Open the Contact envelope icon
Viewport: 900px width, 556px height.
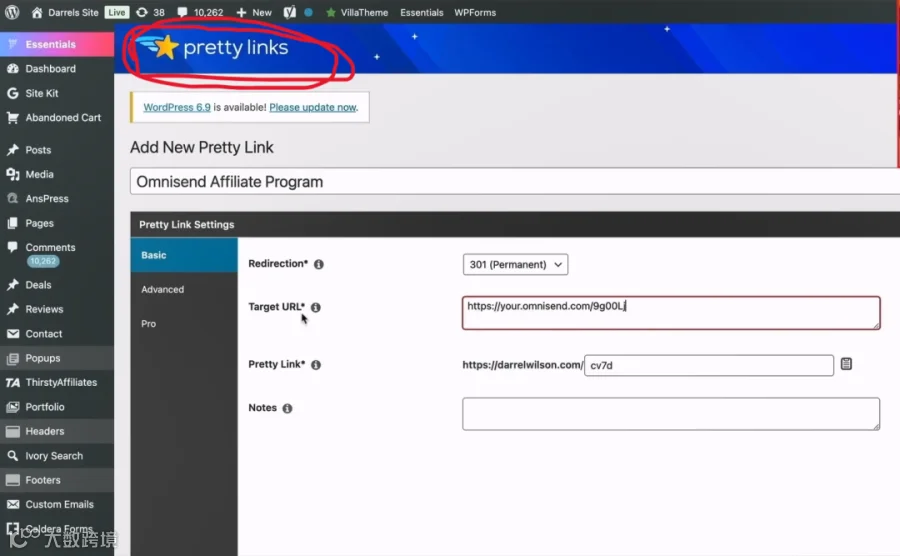pyautogui.click(x=13, y=333)
